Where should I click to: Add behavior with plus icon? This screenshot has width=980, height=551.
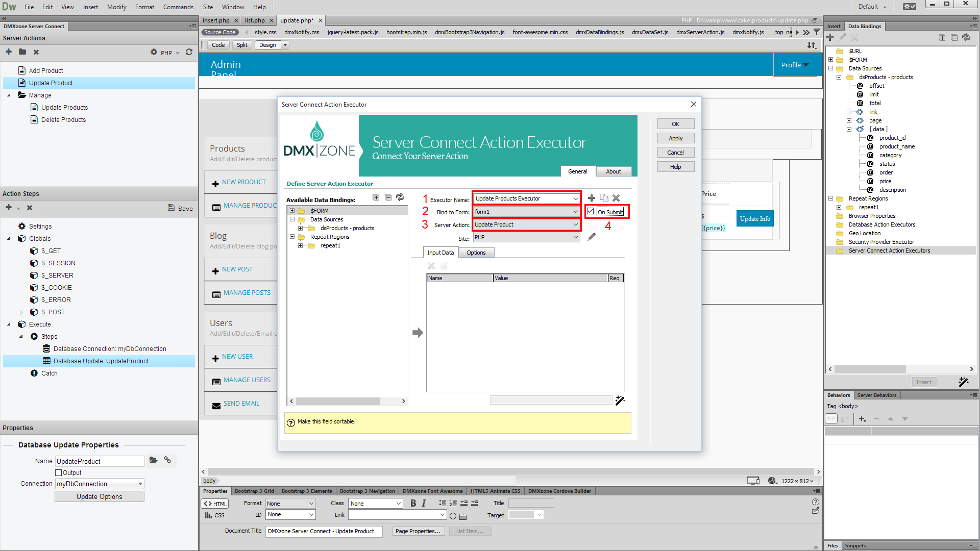pos(862,419)
